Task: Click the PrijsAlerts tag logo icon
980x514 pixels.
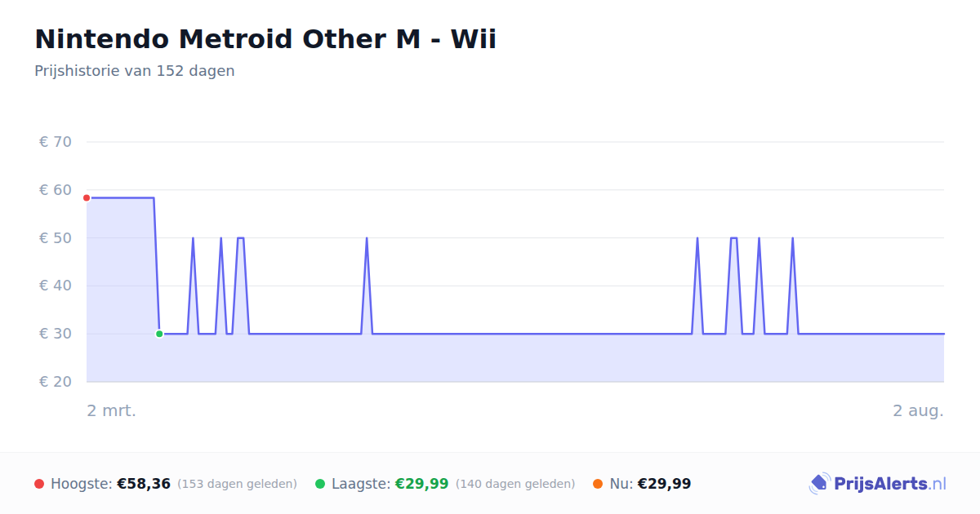Action: point(819,484)
